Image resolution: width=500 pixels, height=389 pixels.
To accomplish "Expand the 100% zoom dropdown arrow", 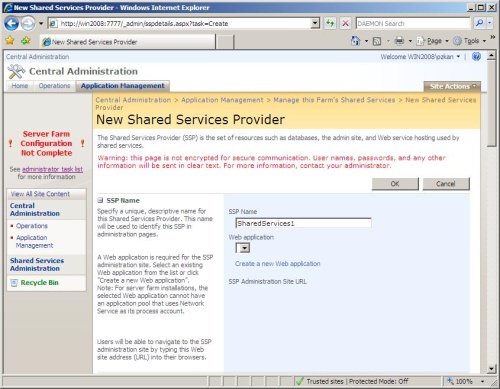I will [x=482, y=381].
